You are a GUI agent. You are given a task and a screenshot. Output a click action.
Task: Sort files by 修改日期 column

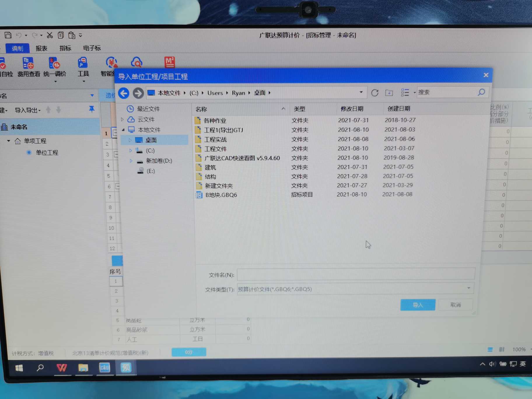(352, 109)
